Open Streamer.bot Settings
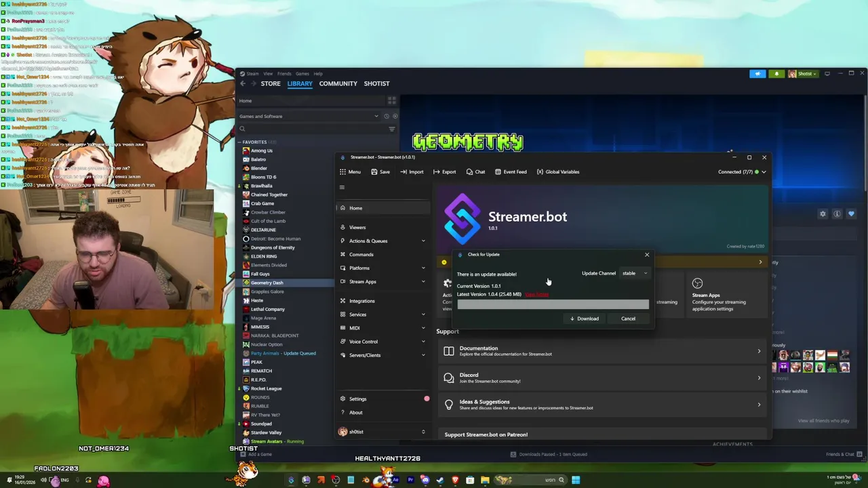Viewport: 868px width, 488px height. point(383,399)
